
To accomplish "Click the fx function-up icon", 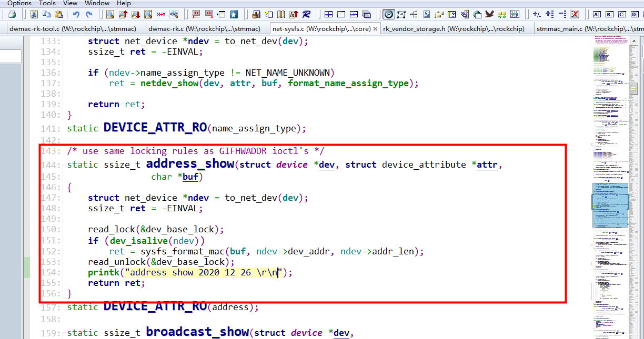I will pos(294,14).
